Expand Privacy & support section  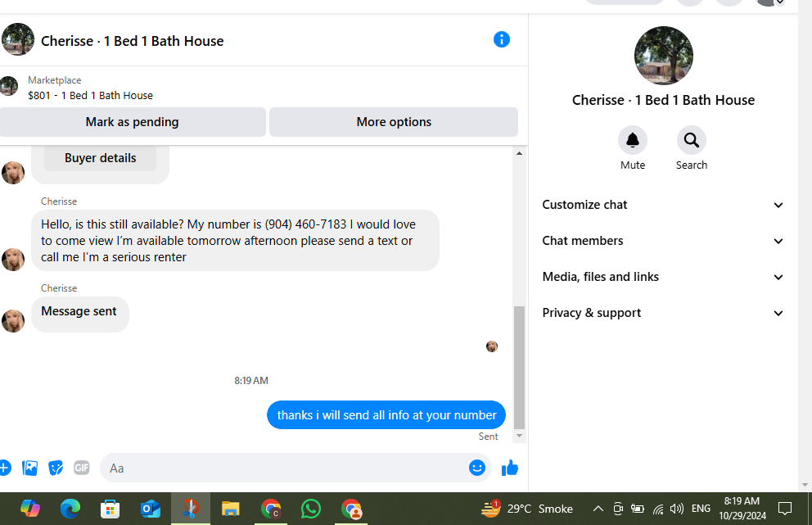[x=662, y=313]
